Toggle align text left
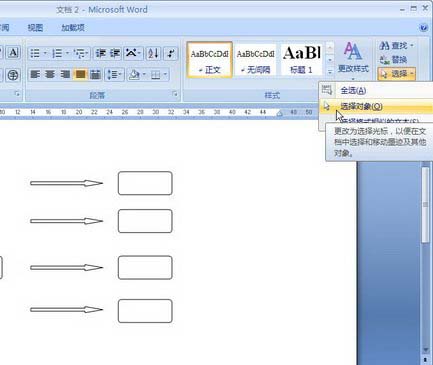This screenshot has height=365, width=433. click(x=35, y=74)
